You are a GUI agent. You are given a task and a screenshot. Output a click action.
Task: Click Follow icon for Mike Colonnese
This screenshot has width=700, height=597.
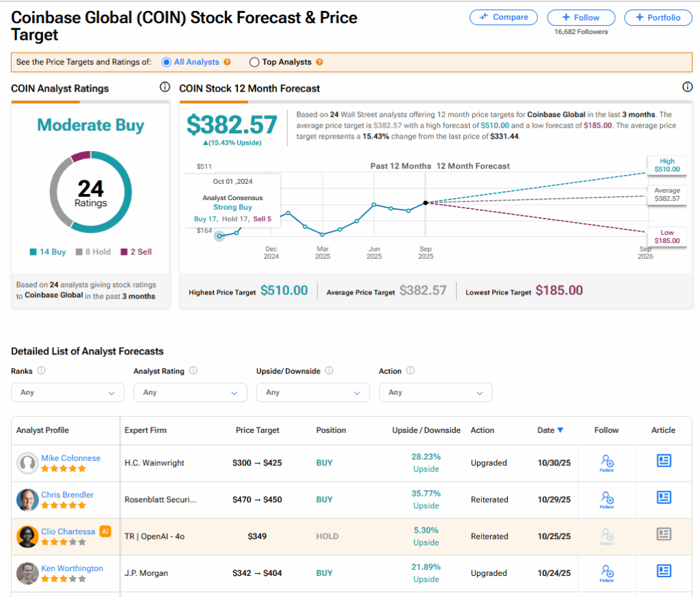pyautogui.click(x=606, y=462)
